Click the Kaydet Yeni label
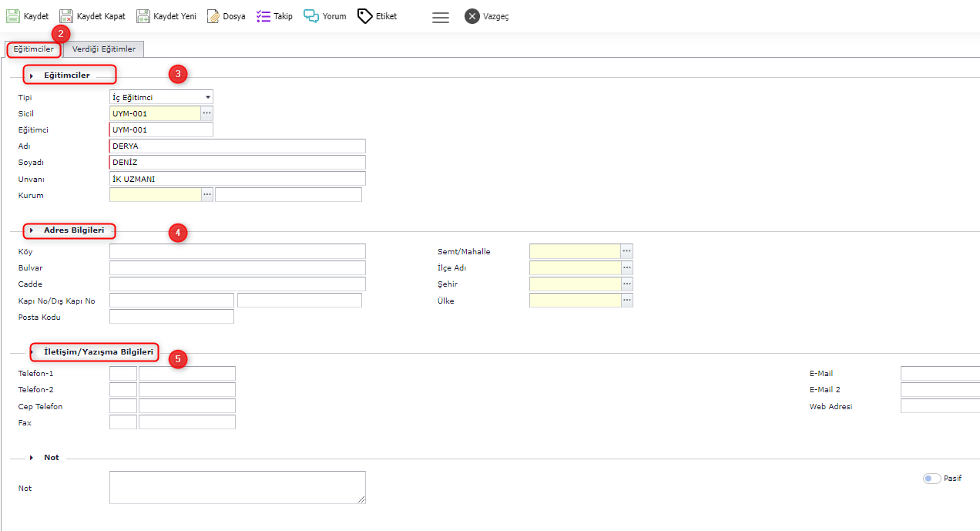 [x=175, y=16]
